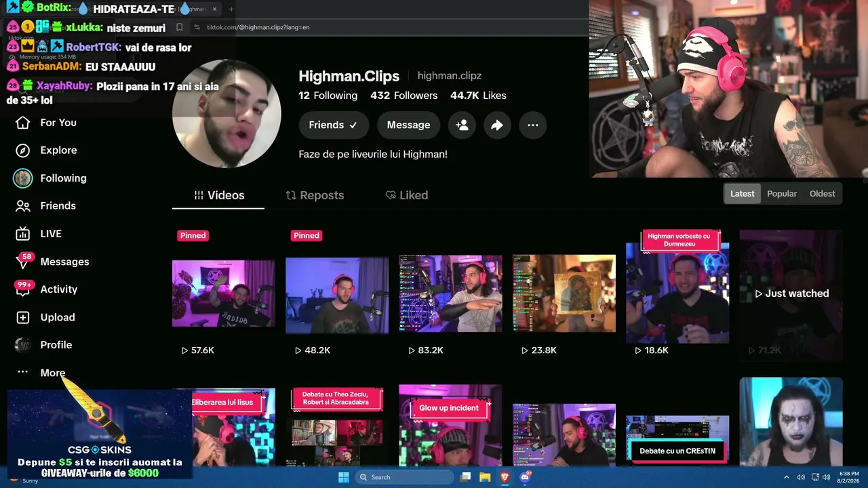Open the clock and date panel
Screen dimensions: 868x488
pos(849,477)
